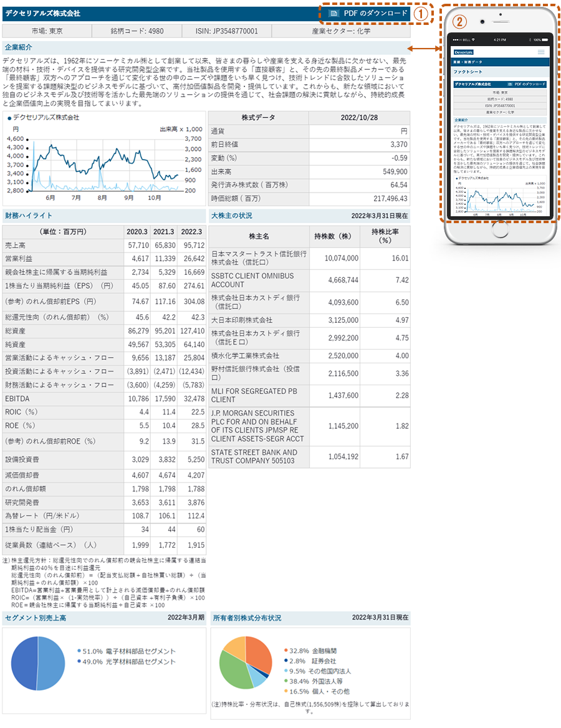
Task: Click the 38.4% 外国法人等 legend entry
Action: click(314, 682)
